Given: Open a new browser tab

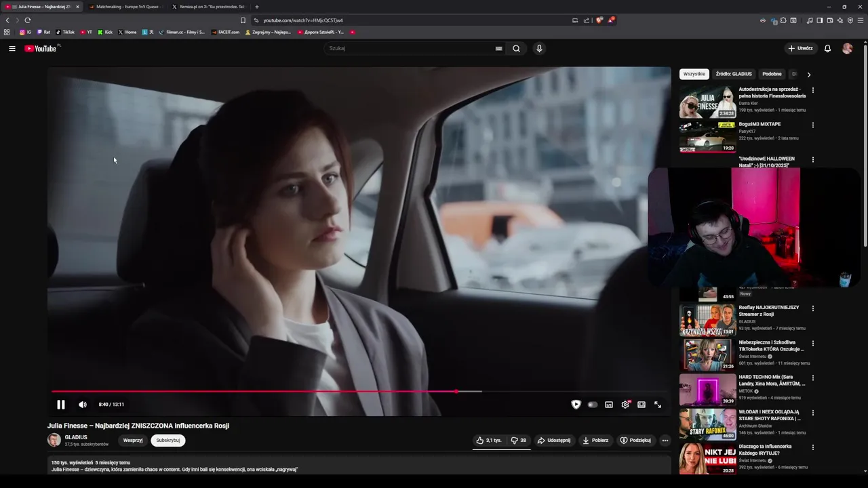Looking at the screenshot, I should pos(256,6).
